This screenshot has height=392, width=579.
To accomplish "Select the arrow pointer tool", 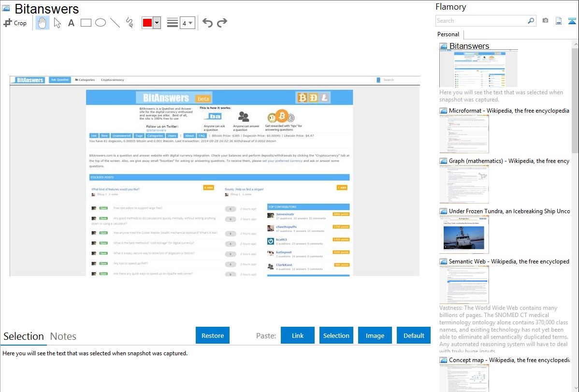I will [57, 23].
